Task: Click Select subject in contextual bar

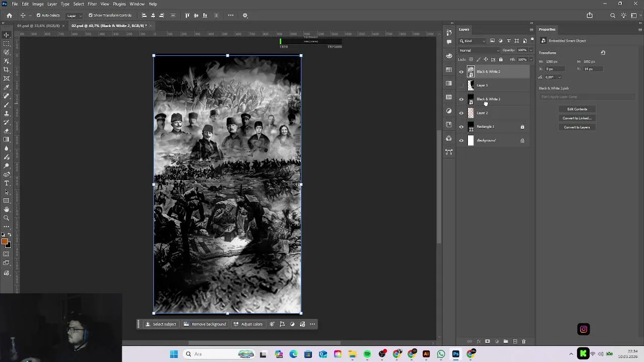Action: (160, 324)
